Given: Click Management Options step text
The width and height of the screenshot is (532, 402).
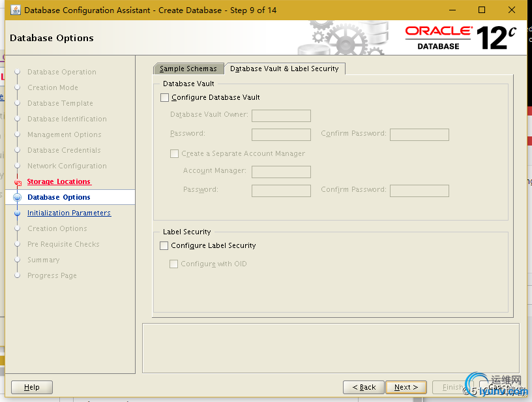Looking at the screenshot, I should [x=64, y=134].
